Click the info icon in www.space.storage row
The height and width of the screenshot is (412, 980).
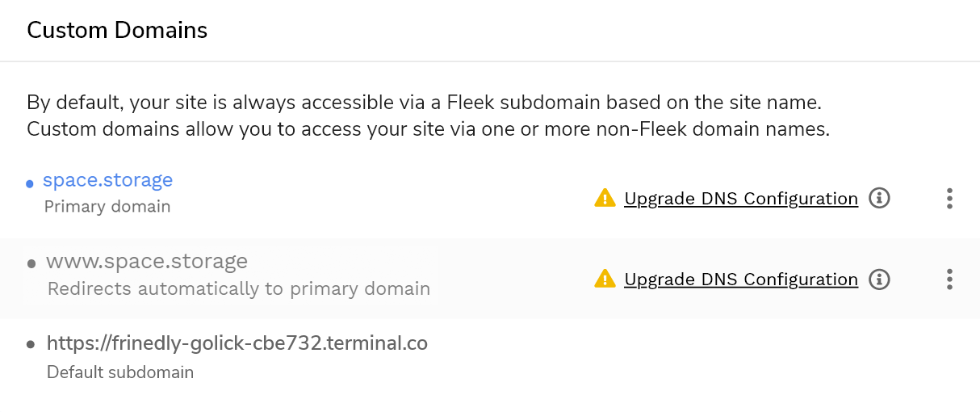pyautogui.click(x=879, y=280)
